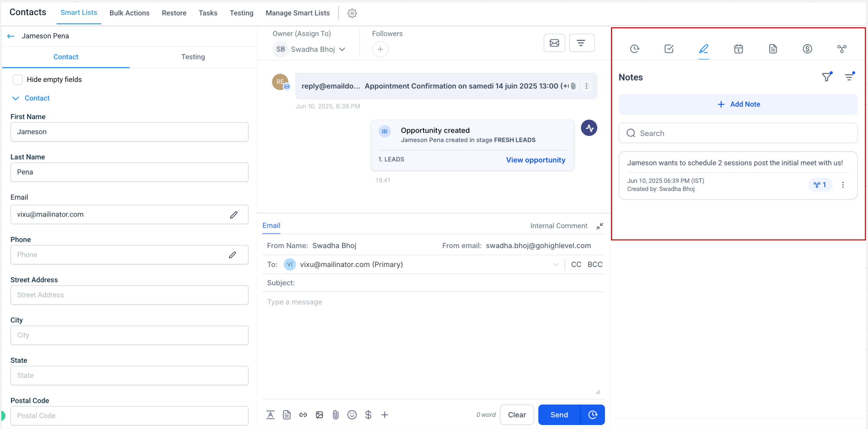Click the Add Note button
The image size is (868, 429).
[x=738, y=104]
